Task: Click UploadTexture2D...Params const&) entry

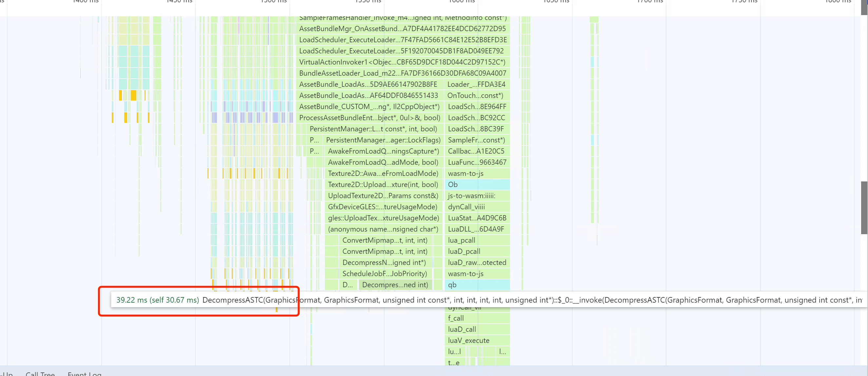Action: tap(384, 195)
